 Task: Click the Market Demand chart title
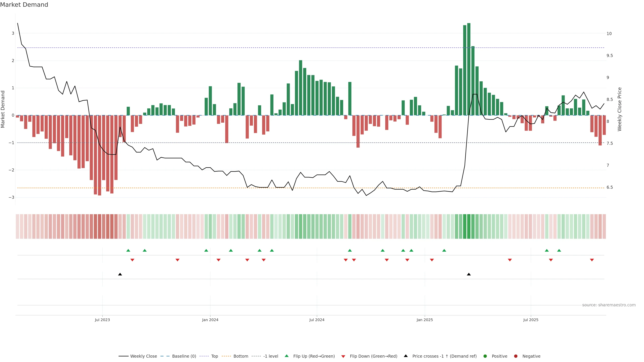pos(24,5)
